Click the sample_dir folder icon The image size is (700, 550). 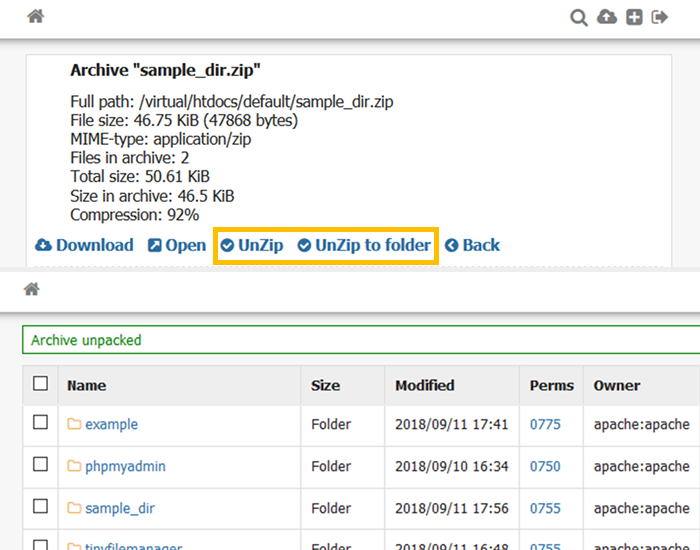[74, 508]
